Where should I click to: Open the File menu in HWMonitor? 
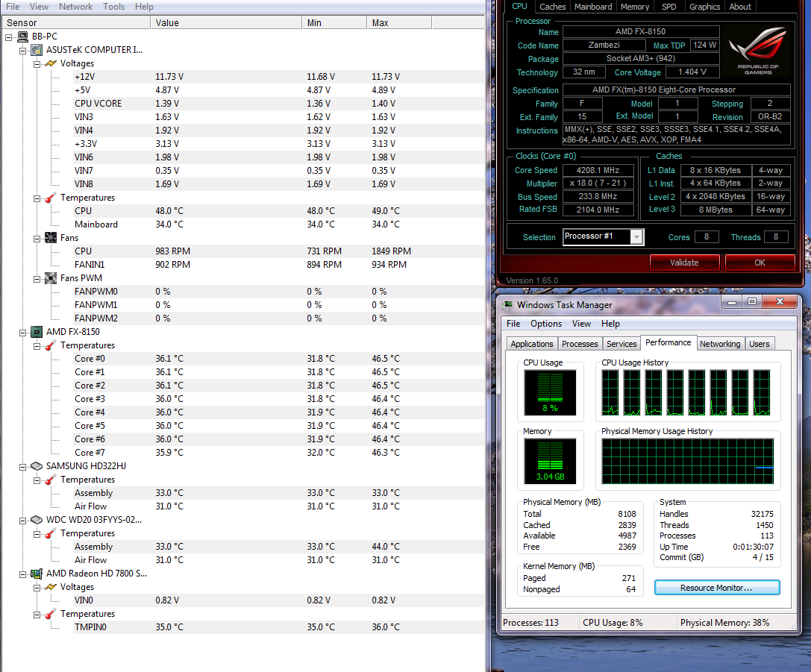(x=13, y=7)
